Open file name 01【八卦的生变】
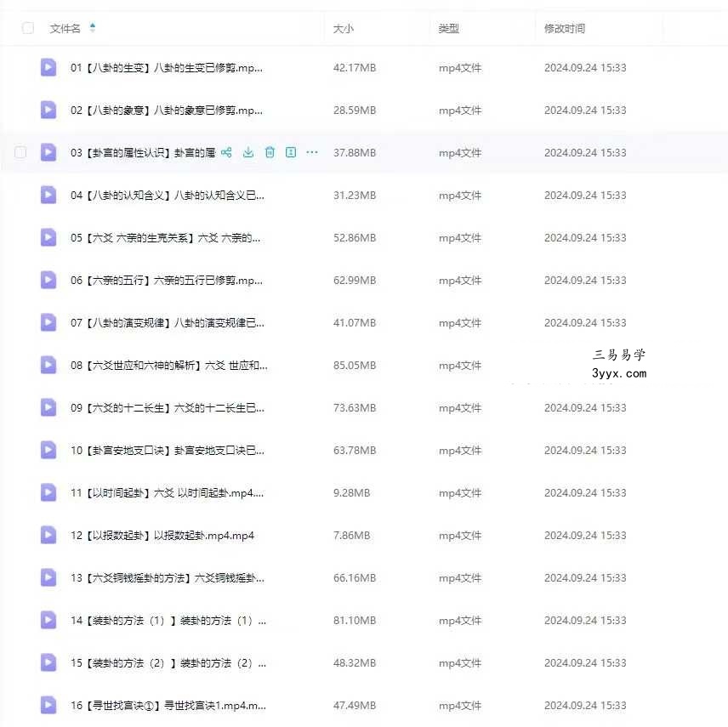The height and width of the screenshot is (727, 728). click(167, 68)
